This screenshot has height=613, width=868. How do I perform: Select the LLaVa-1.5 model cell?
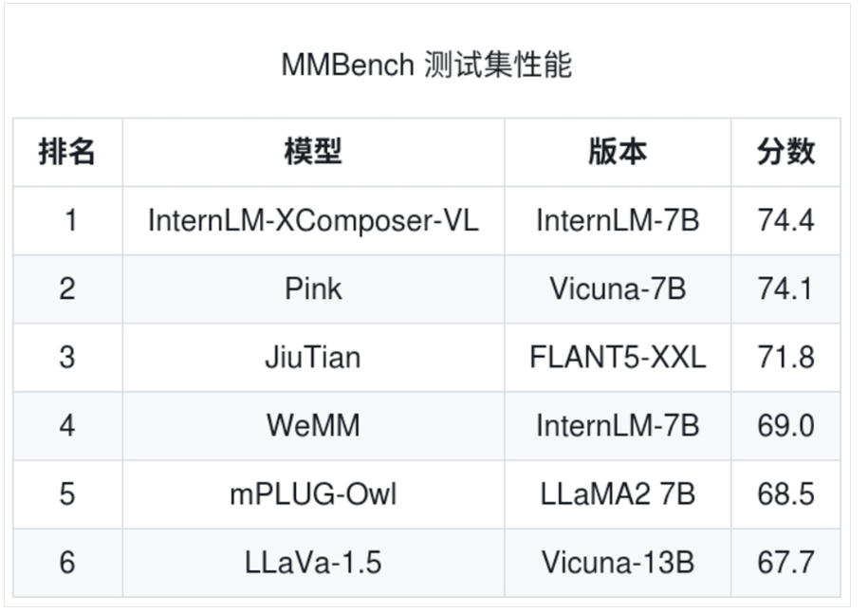(313, 562)
